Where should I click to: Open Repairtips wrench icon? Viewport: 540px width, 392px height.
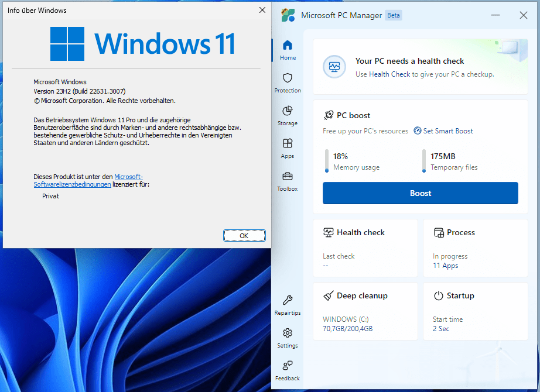(x=288, y=301)
